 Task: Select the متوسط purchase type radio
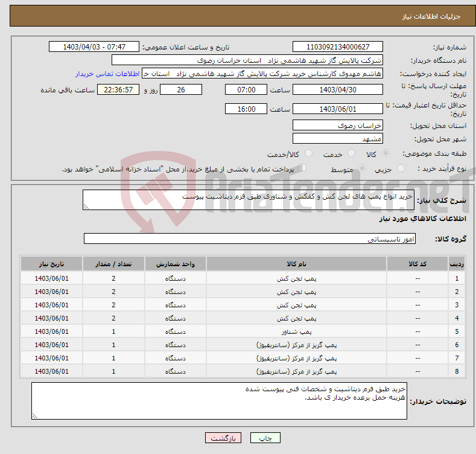tap(362, 168)
